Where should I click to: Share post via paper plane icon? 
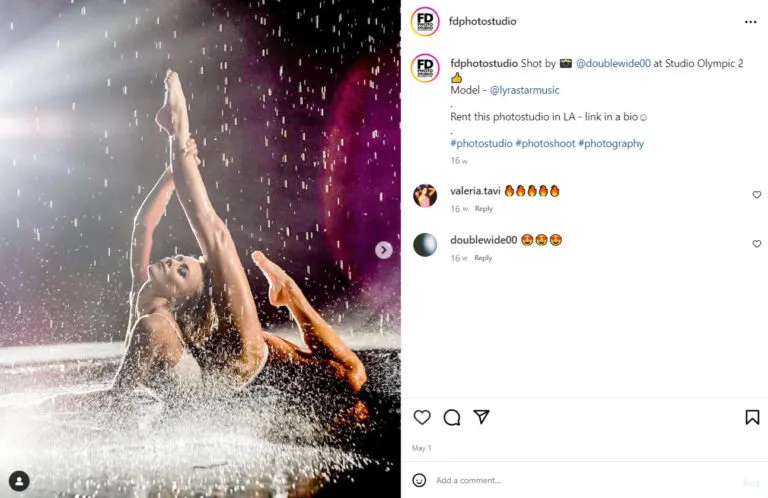click(x=481, y=417)
